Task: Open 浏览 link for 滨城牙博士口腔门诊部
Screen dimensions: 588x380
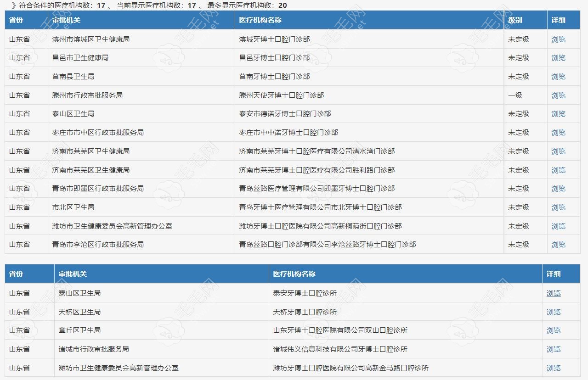Action: [x=558, y=39]
